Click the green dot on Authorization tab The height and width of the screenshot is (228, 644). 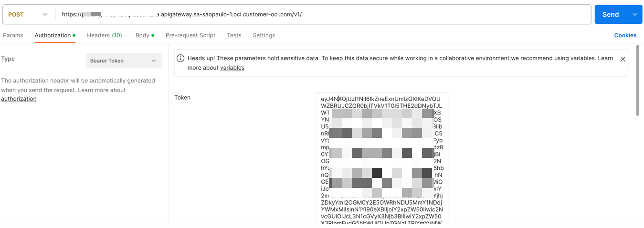pyautogui.click(x=74, y=35)
